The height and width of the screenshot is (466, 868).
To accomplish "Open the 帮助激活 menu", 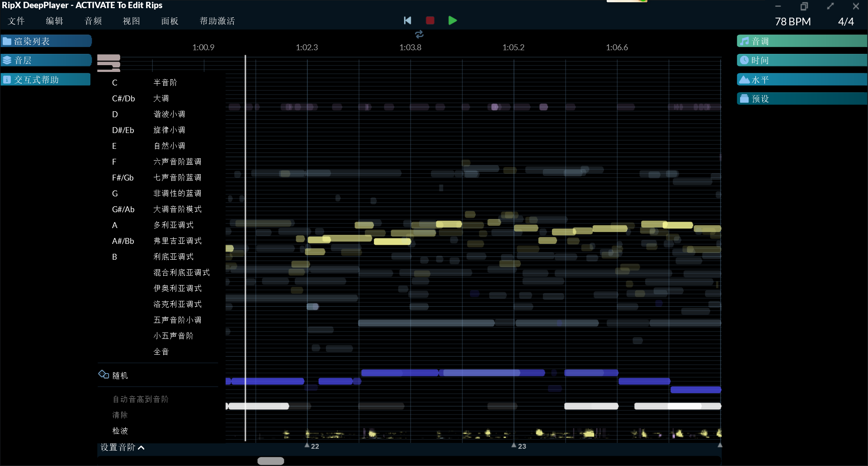I will (x=217, y=21).
